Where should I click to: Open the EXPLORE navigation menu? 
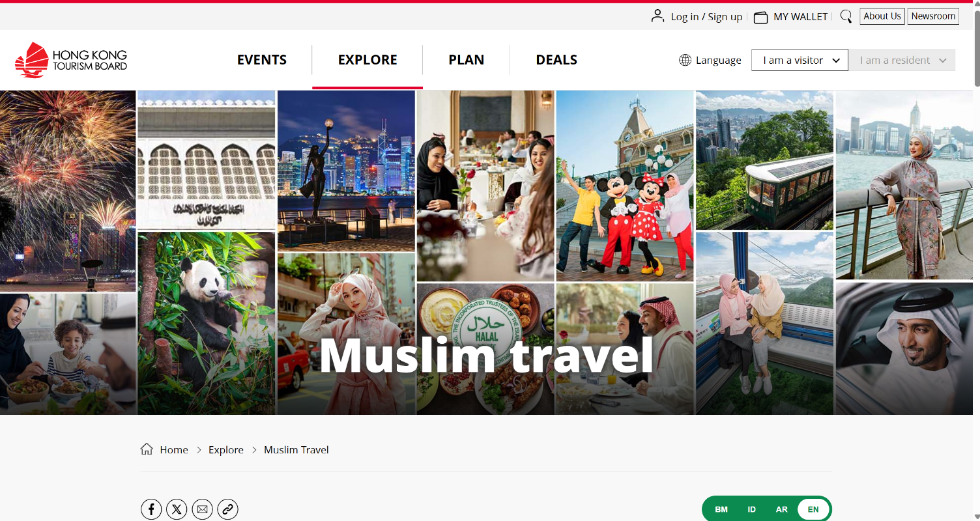[x=367, y=60]
